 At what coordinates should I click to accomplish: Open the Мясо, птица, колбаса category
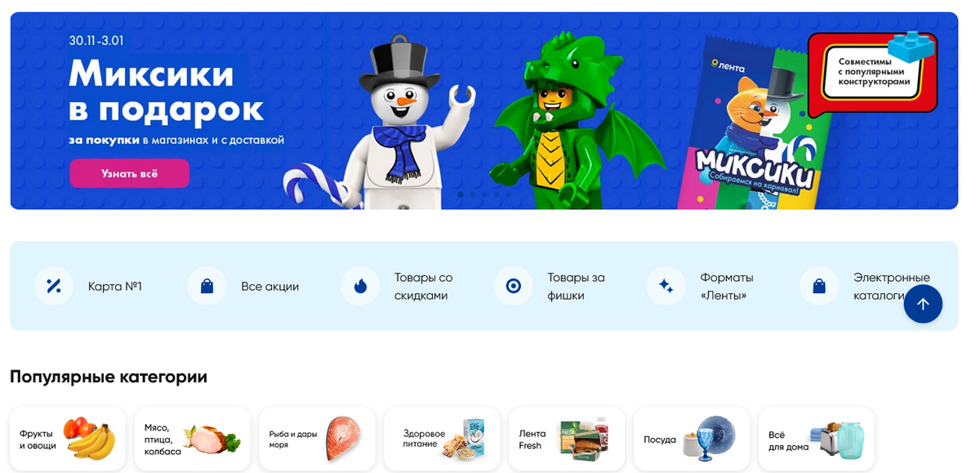[193, 440]
